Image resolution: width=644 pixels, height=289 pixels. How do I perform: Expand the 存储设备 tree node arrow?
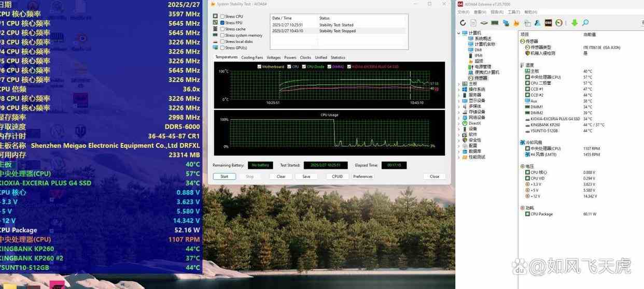pyautogui.click(x=459, y=112)
